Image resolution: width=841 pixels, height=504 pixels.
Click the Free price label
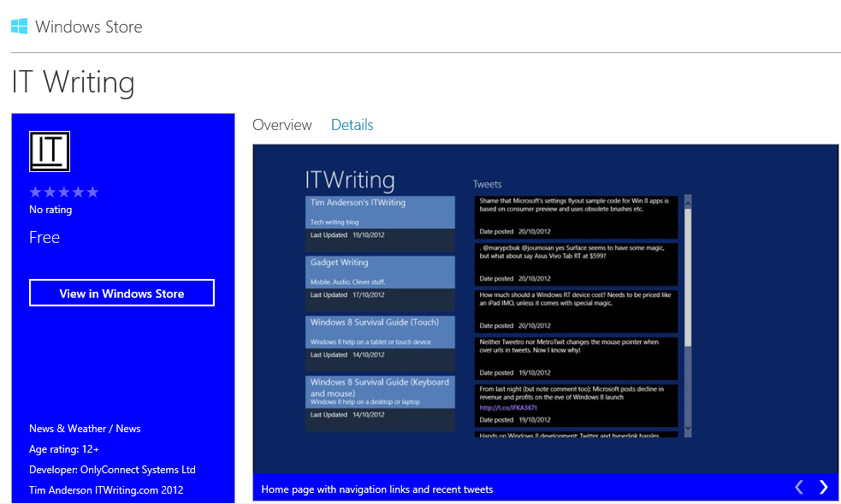pyautogui.click(x=44, y=238)
